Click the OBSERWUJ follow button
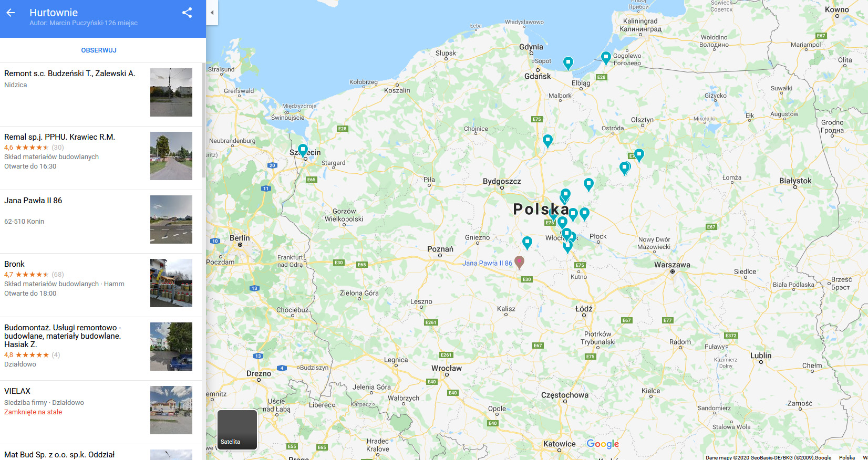 [99, 50]
